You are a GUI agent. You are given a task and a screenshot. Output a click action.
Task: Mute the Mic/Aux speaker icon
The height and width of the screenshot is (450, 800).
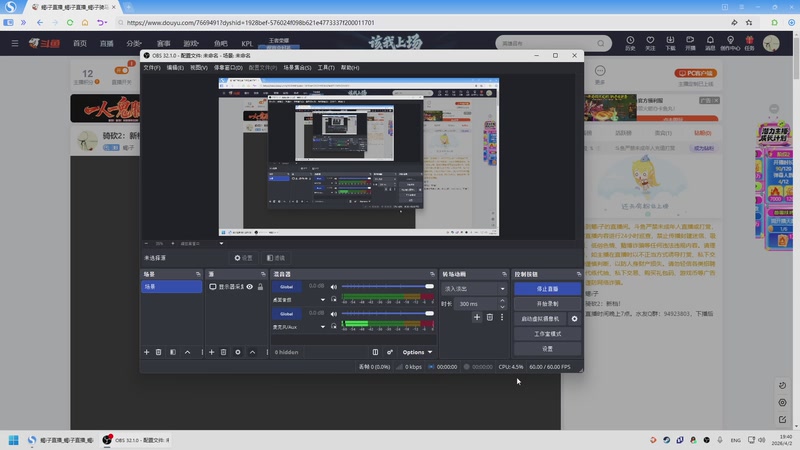pyautogui.click(x=334, y=314)
